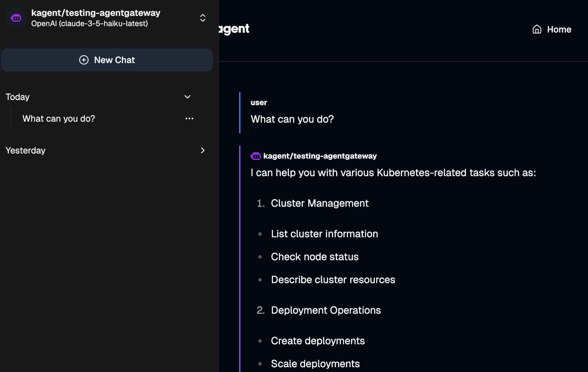This screenshot has width=588, height=372.
Task: Collapse the Today section chevron
Action: pyautogui.click(x=187, y=97)
